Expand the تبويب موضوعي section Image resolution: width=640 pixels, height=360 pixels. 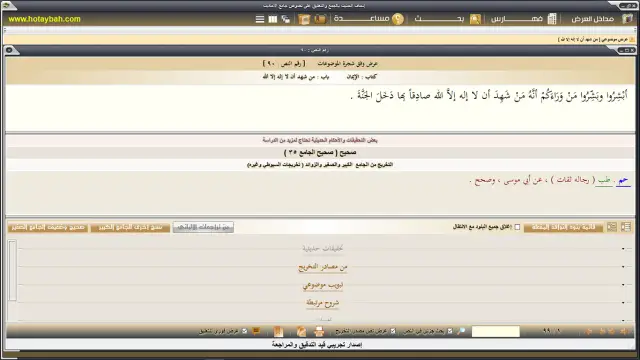tap(322, 285)
